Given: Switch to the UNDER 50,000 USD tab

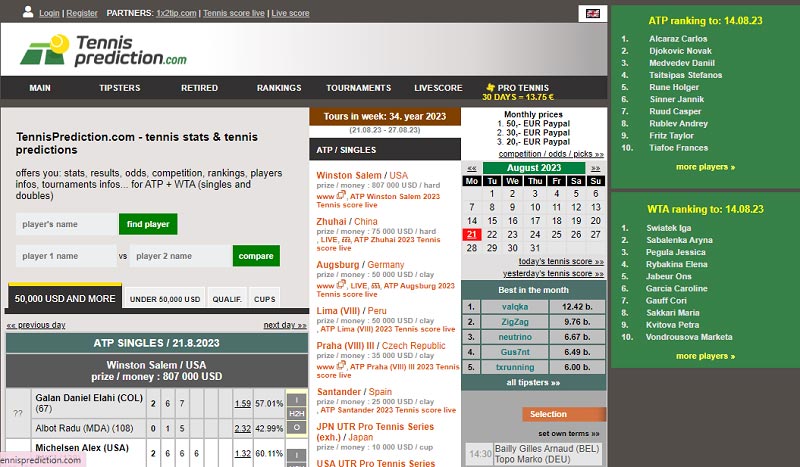Looking at the screenshot, I should coord(165,299).
